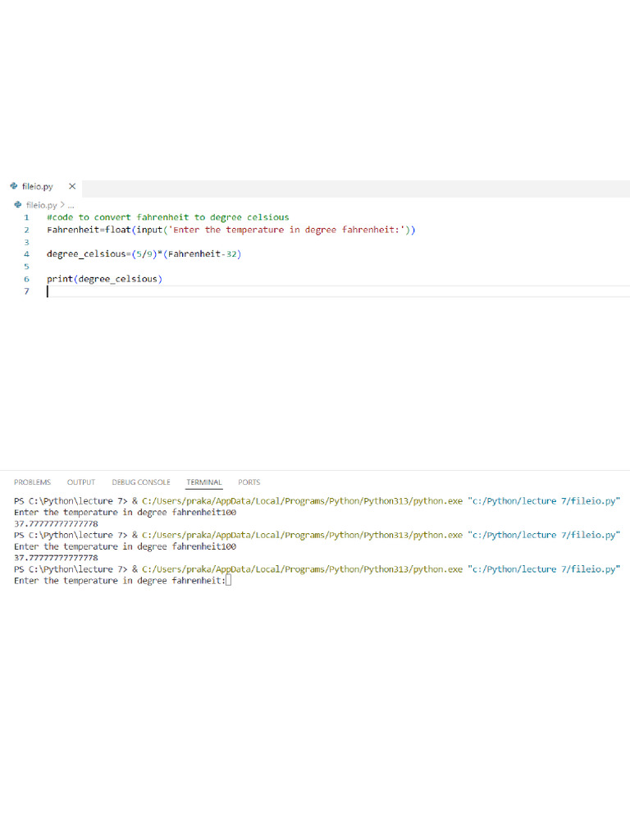Open the DEBUG CONSOLE tab
The height and width of the screenshot is (840, 630).
click(141, 482)
